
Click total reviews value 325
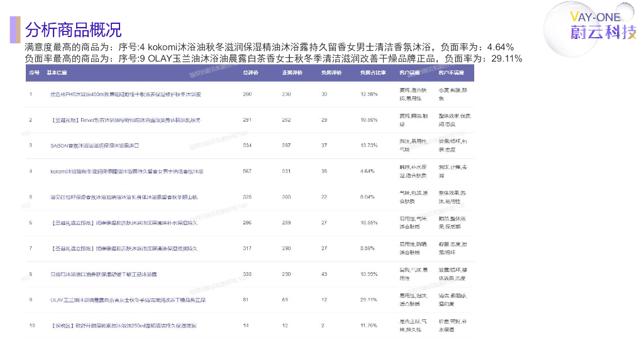tap(247, 197)
